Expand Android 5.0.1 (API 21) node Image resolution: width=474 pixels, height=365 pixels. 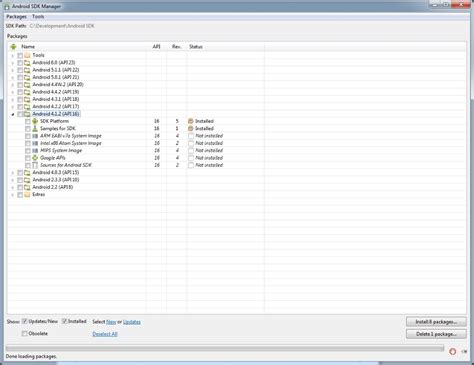pyautogui.click(x=13, y=77)
